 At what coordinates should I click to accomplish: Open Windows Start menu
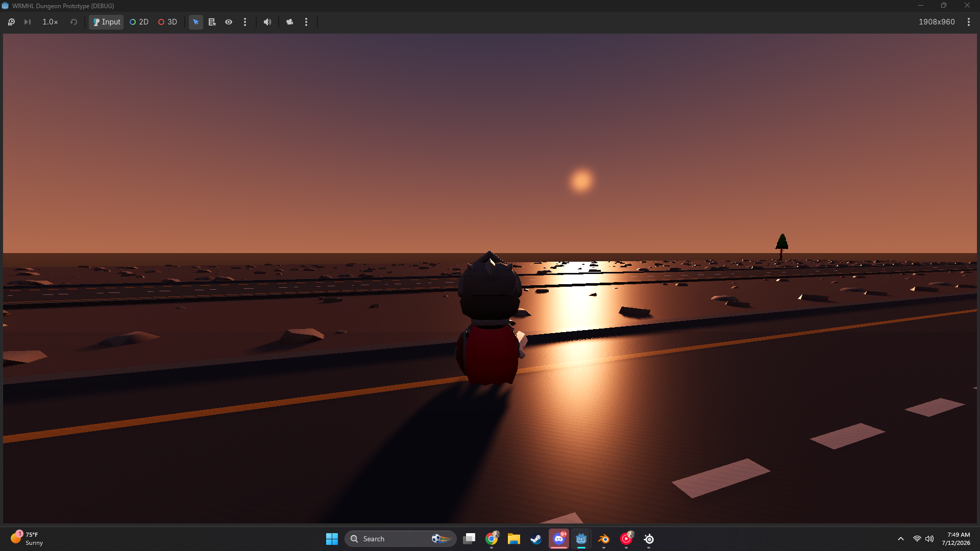tap(332, 539)
